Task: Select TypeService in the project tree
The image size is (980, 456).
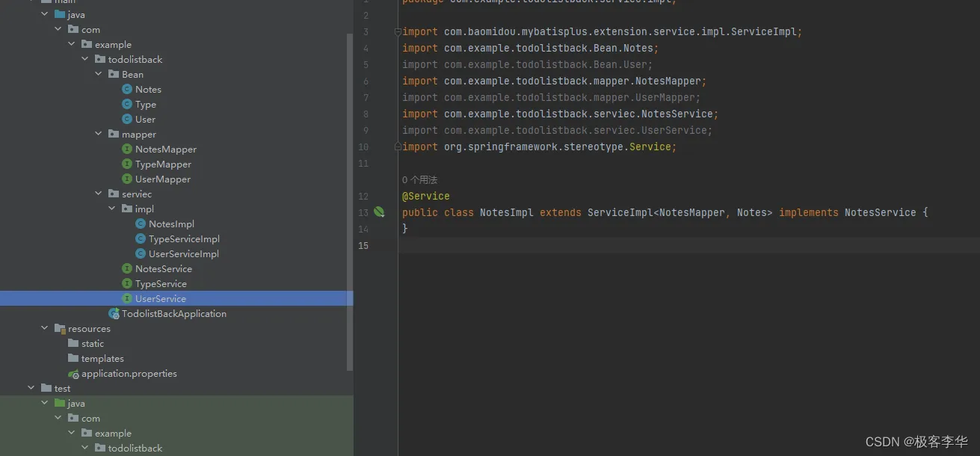Action: [x=161, y=283]
